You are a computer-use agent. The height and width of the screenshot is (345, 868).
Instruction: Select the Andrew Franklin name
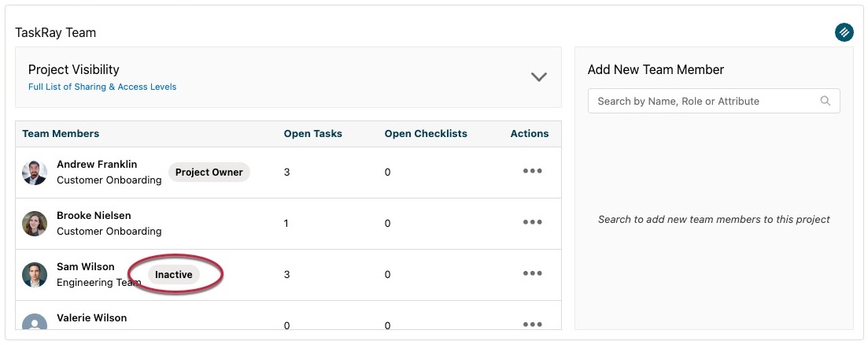pyautogui.click(x=97, y=165)
